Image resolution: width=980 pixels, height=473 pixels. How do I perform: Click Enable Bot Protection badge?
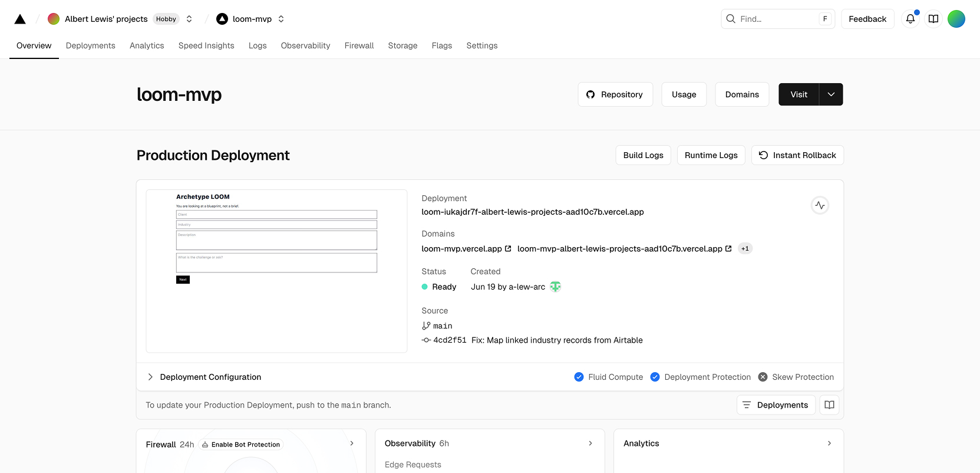241,445
